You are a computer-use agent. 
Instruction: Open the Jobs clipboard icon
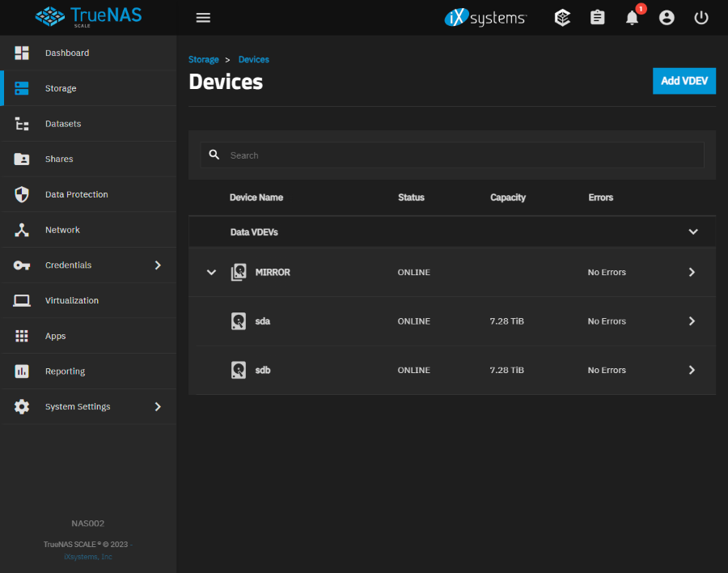coord(597,18)
